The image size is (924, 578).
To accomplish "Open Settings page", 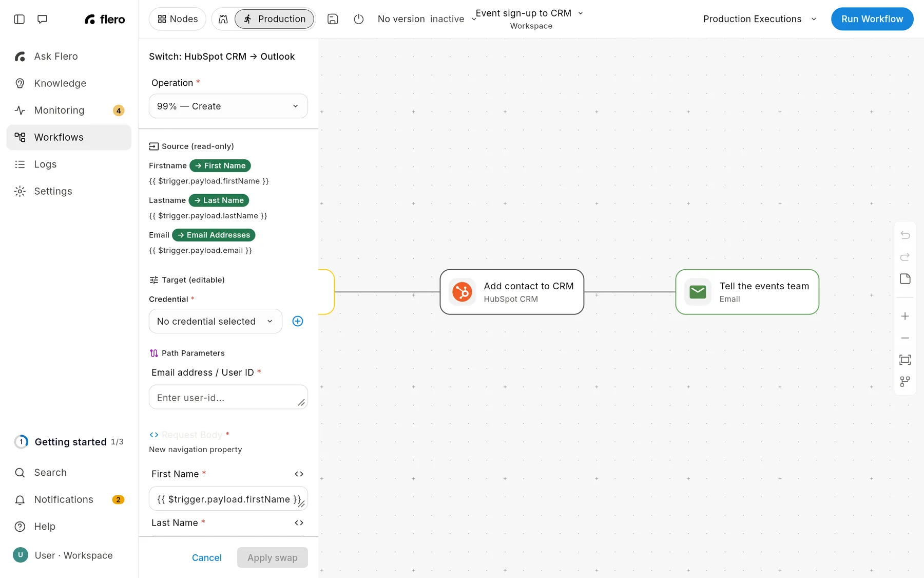I will click(69, 191).
